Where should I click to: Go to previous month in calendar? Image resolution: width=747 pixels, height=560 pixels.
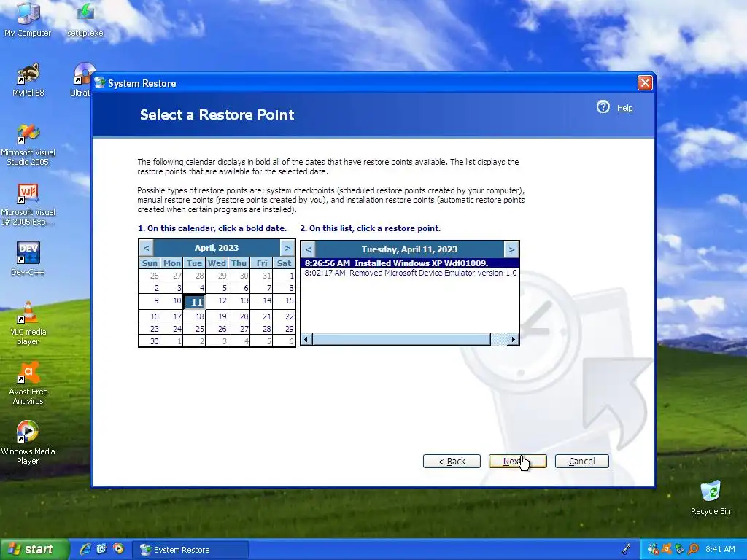146,248
